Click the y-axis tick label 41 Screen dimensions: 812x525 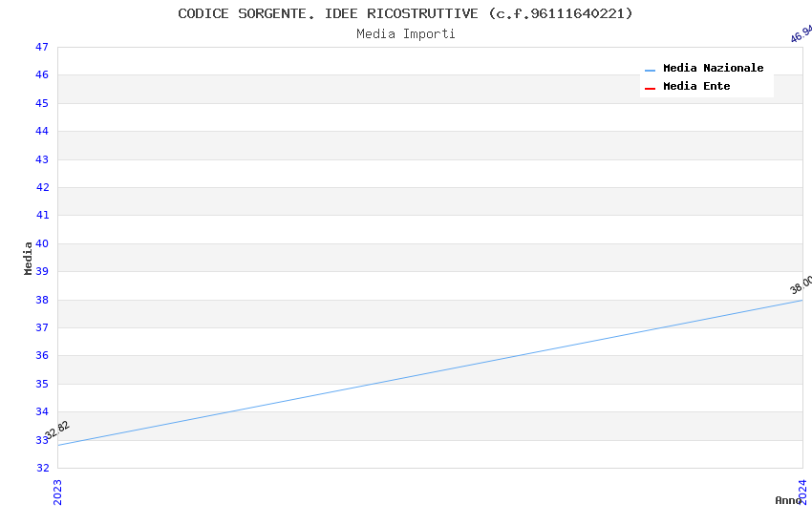tap(42, 215)
